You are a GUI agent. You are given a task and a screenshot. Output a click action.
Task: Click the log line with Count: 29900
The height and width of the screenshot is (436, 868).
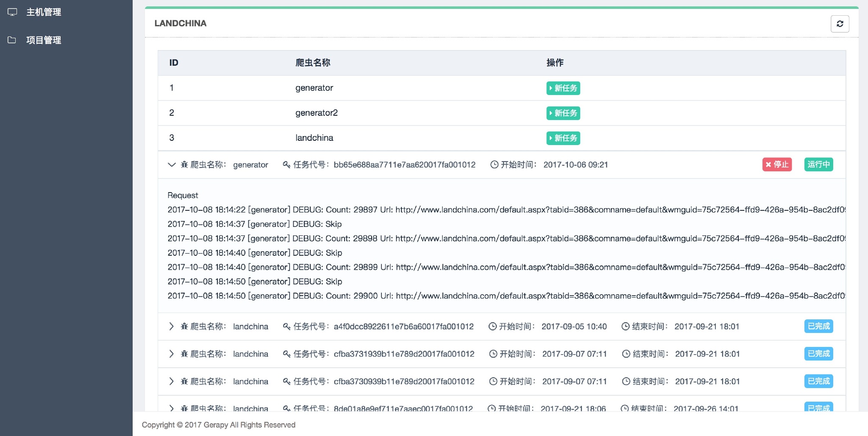506,296
